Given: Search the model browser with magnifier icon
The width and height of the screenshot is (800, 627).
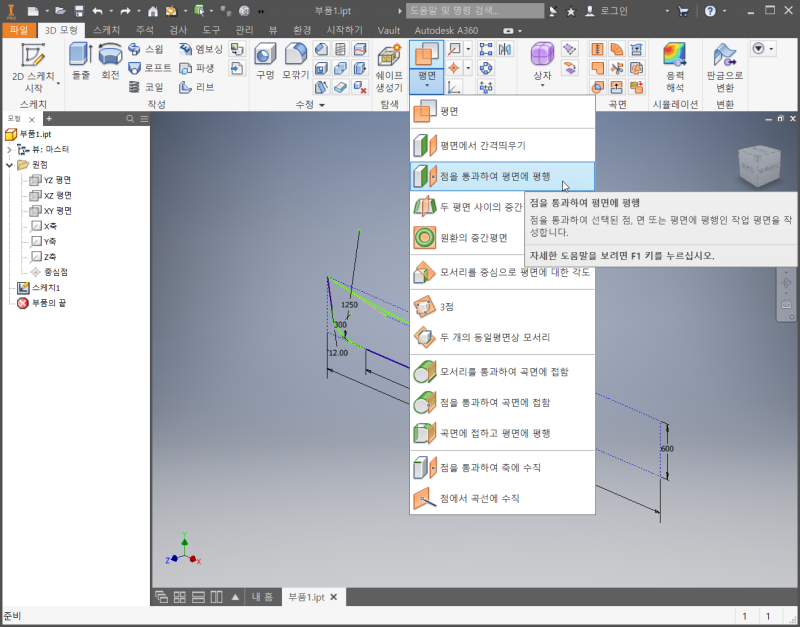Looking at the screenshot, I should click(x=130, y=119).
